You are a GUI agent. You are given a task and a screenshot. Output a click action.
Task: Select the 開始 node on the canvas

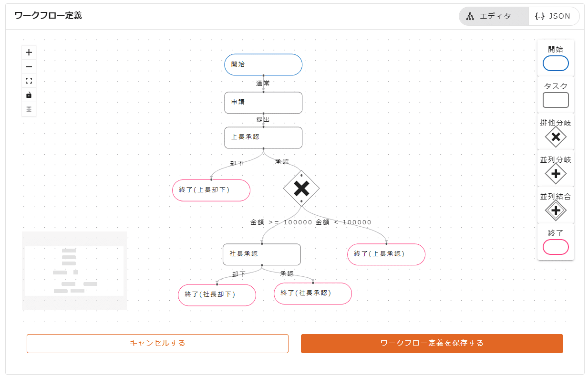pyautogui.click(x=263, y=64)
